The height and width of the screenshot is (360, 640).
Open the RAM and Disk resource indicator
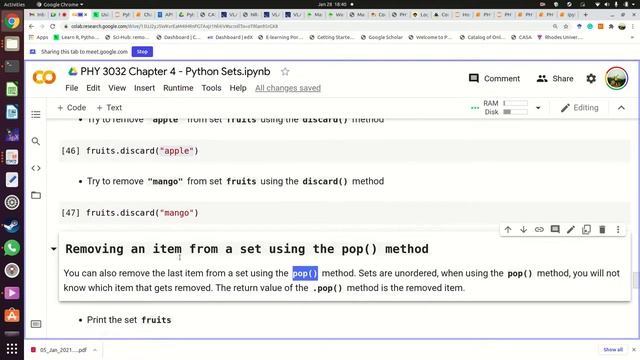click(x=505, y=108)
